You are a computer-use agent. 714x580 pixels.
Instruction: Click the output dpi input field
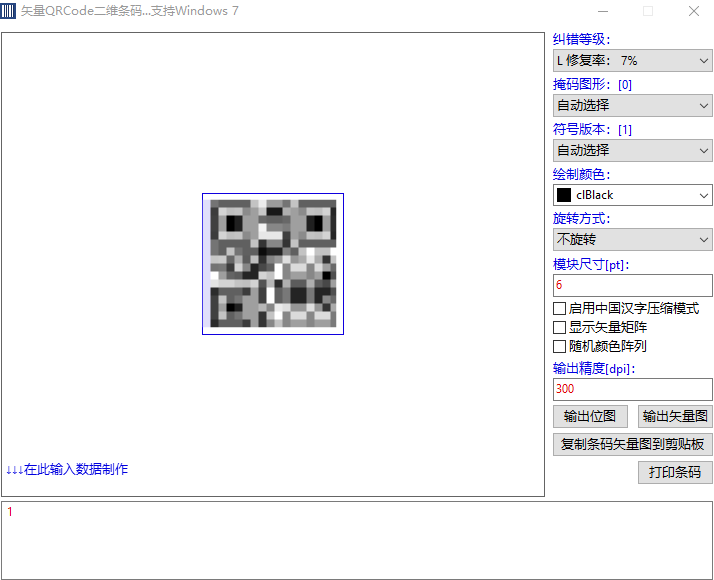(632, 389)
